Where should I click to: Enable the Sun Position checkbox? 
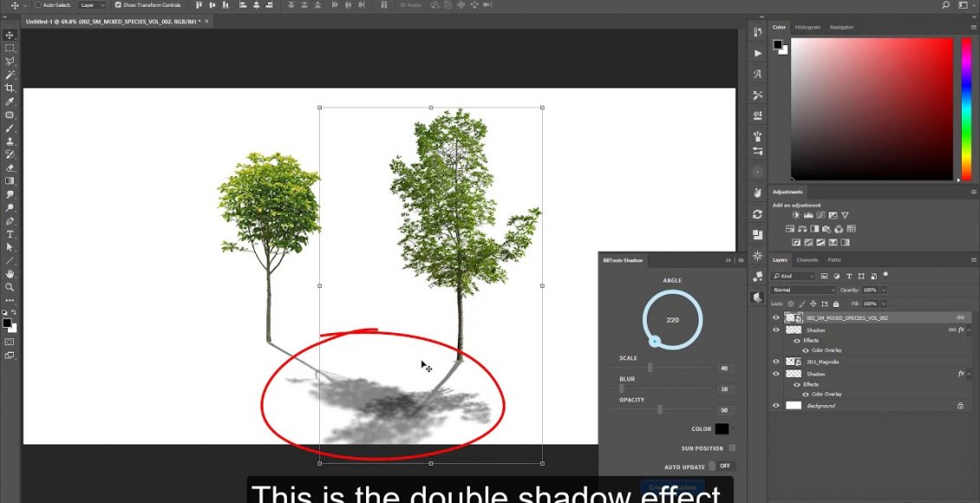[732, 448]
